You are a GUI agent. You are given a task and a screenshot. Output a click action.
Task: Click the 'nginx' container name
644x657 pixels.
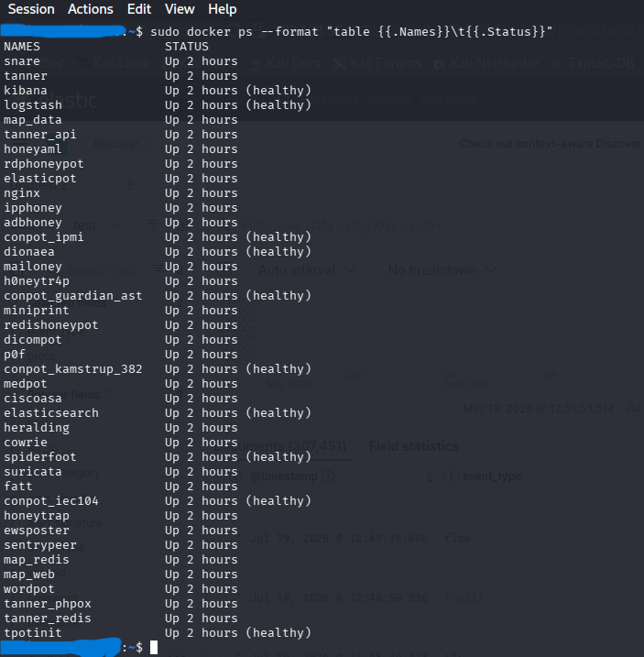coord(22,193)
